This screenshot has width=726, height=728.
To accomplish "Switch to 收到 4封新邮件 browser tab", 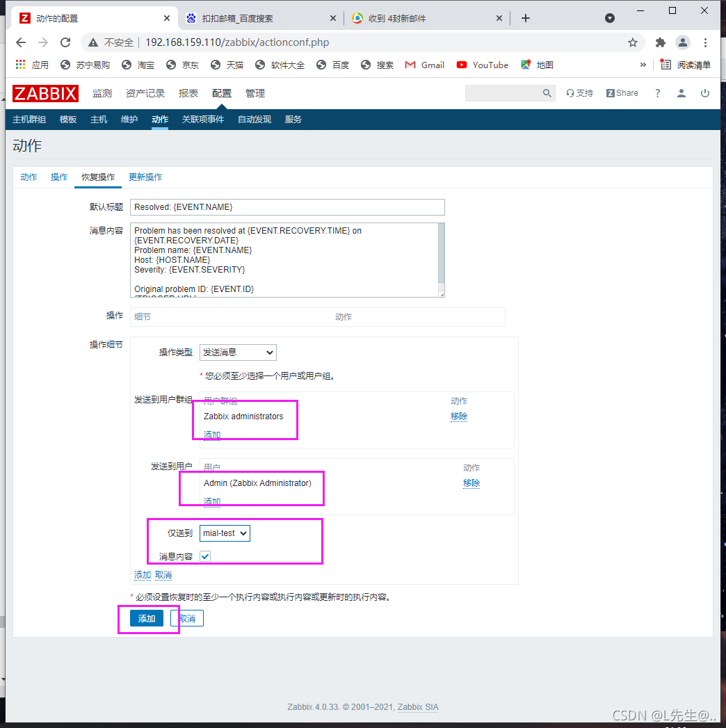I will click(426, 18).
